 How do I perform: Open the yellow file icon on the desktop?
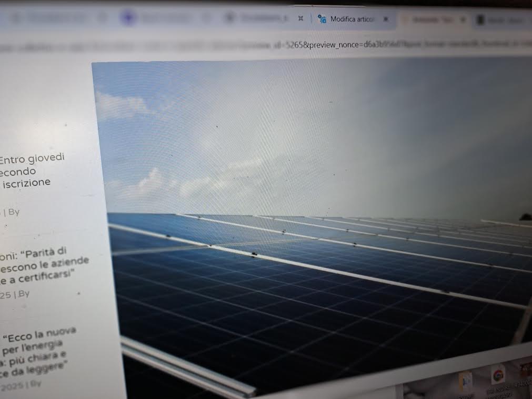click(x=465, y=381)
